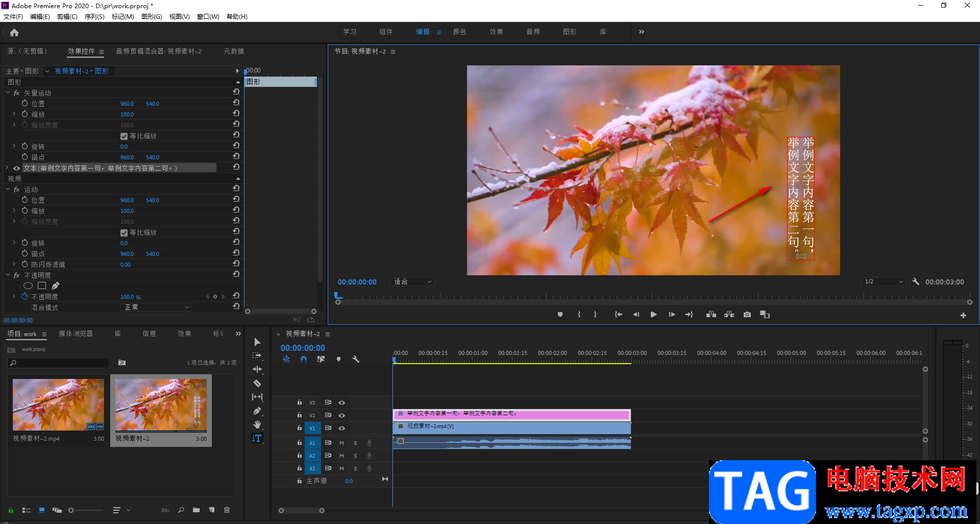980x524 pixels.
Task: Select the Ripple Edit tool
Action: [257, 369]
